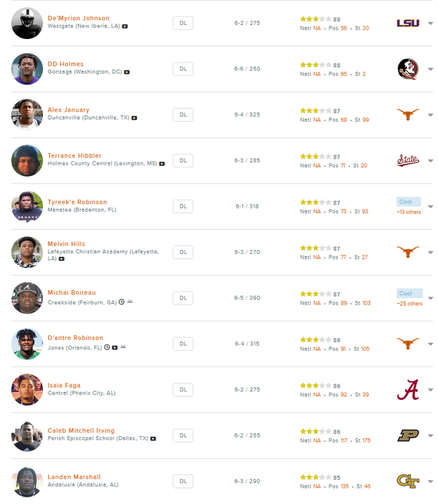Click Alabama logo in Isaia Faga row
438x504 pixels.
[x=408, y=389]
